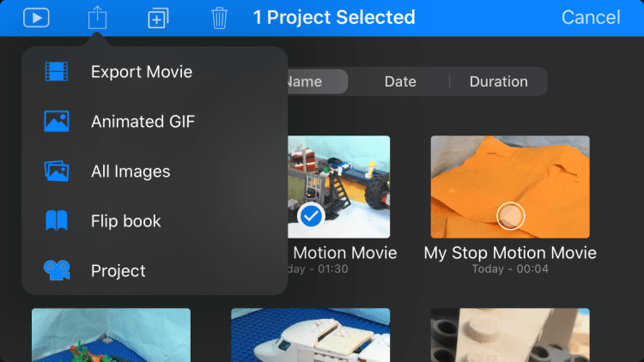Tap the Project camera icon

[57, 271]
